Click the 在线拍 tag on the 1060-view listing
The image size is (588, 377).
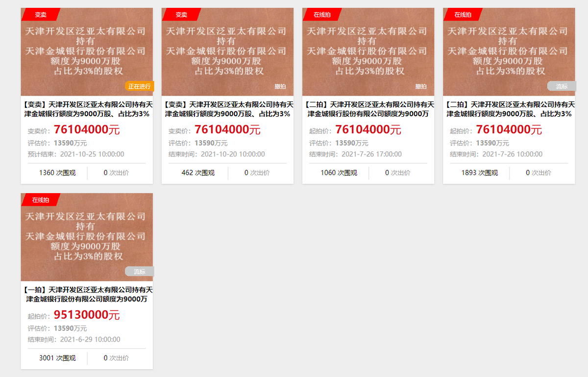click(x=322, y=15)
